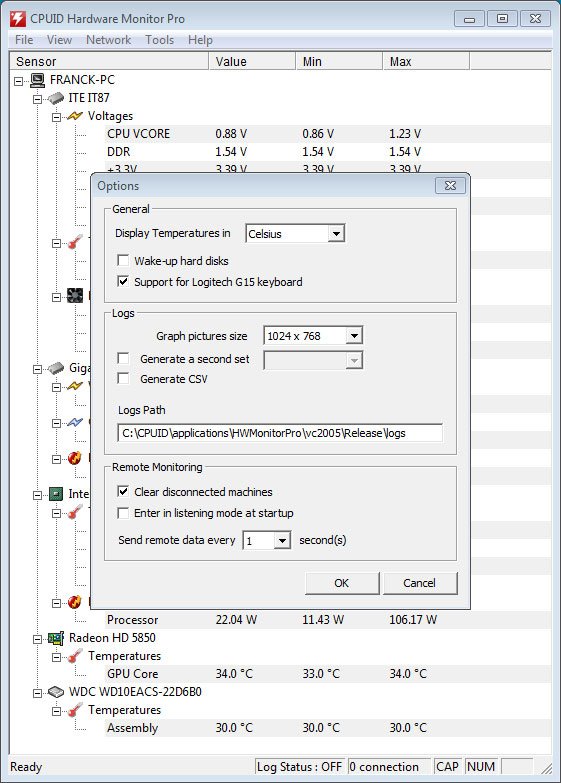Open the Send remote data every seconds dropdown
This screenshot has height=783, width=561.
282,540
